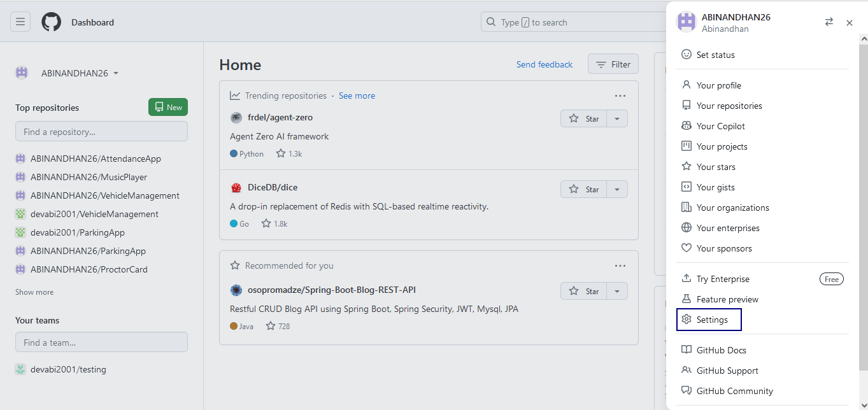Open Settings from the user menu

click(x=709, y=320)
